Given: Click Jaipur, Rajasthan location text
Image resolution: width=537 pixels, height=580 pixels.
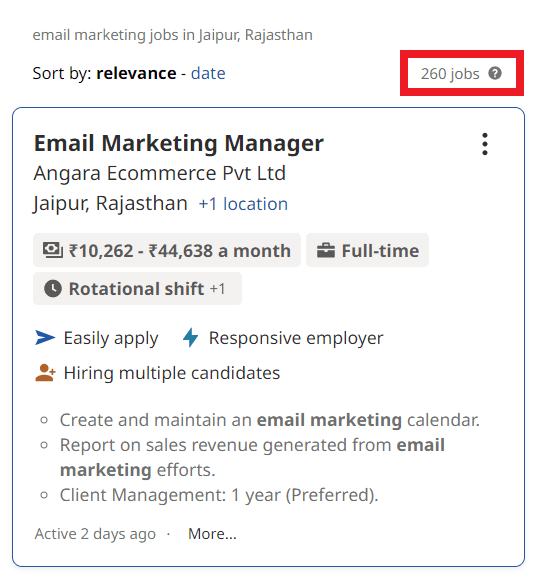Looking at the screenshot, I should 110,203.
